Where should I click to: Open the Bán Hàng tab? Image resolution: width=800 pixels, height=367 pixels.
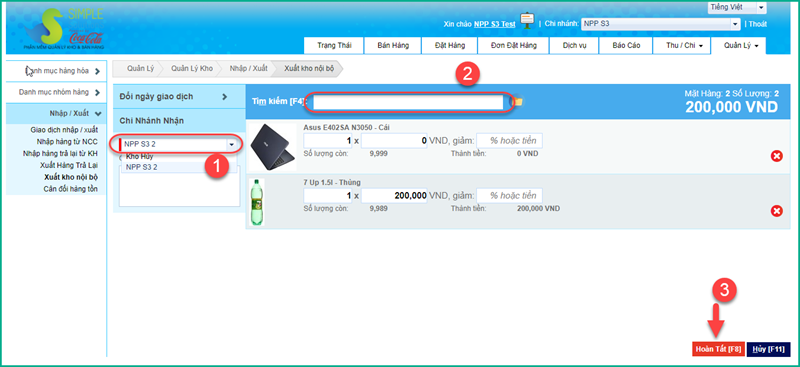tap(393, 45)
